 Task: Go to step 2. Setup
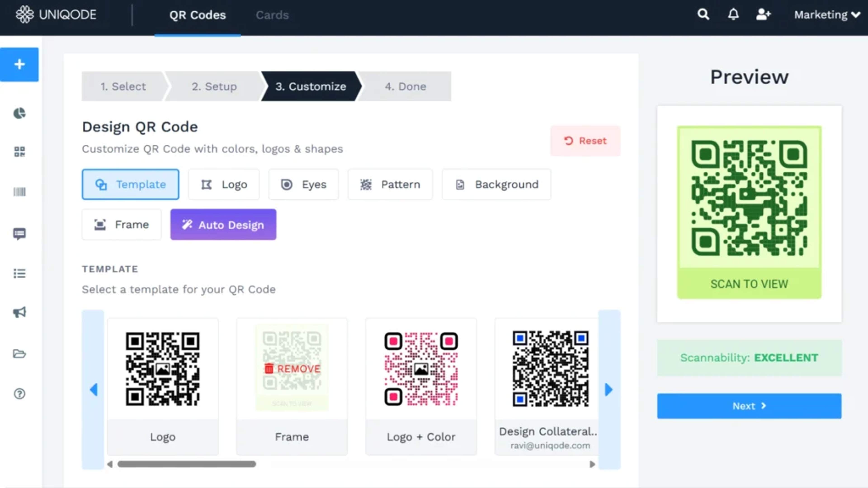(x=214, y=86)
